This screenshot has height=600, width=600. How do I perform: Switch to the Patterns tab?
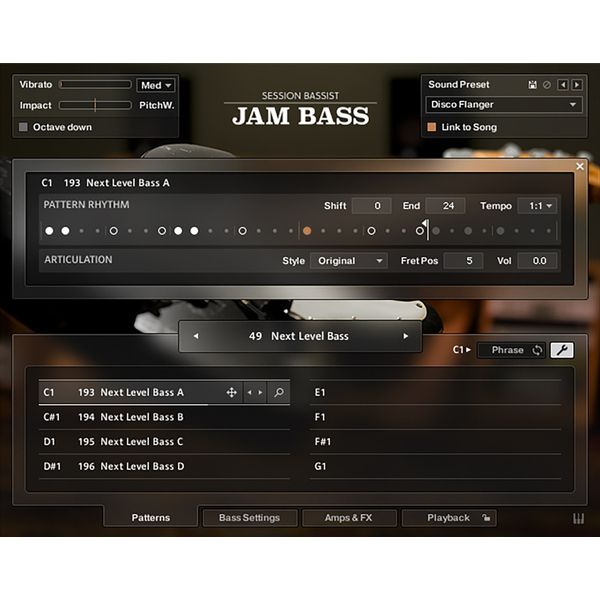tap(151, 518)
